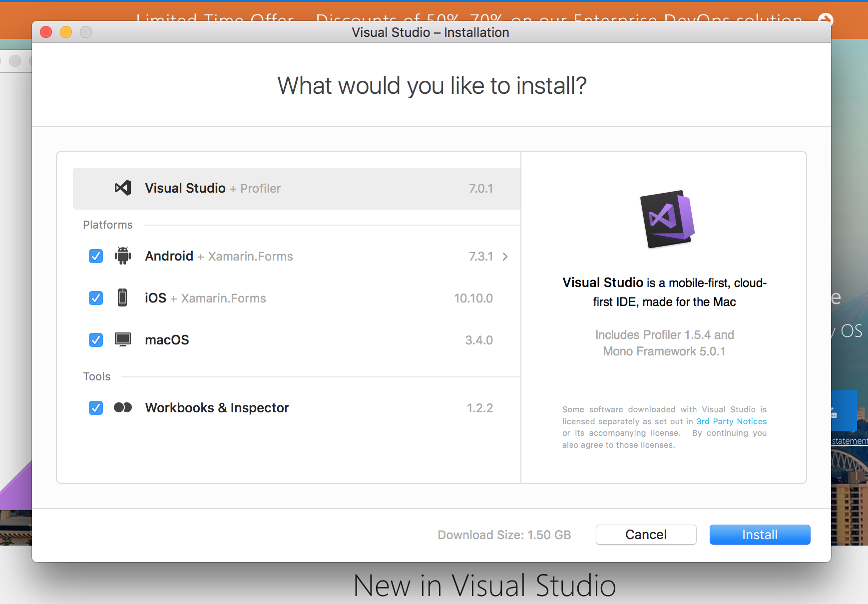Image resolution: width=868 pixels, height=604 pixels.
Task: Click the Android robot icon
Action: pos(123,256)
